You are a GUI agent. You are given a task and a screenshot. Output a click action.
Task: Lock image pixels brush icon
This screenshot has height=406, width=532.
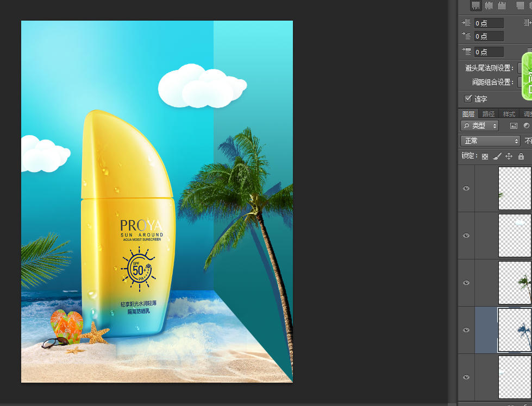pyautogui.click(x=497, y=156)
